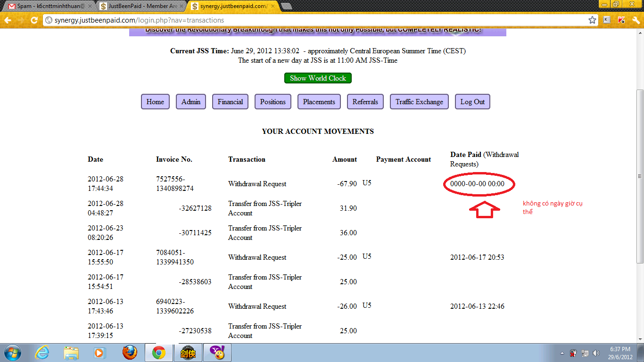Open the taskbar clock and date

620,353
